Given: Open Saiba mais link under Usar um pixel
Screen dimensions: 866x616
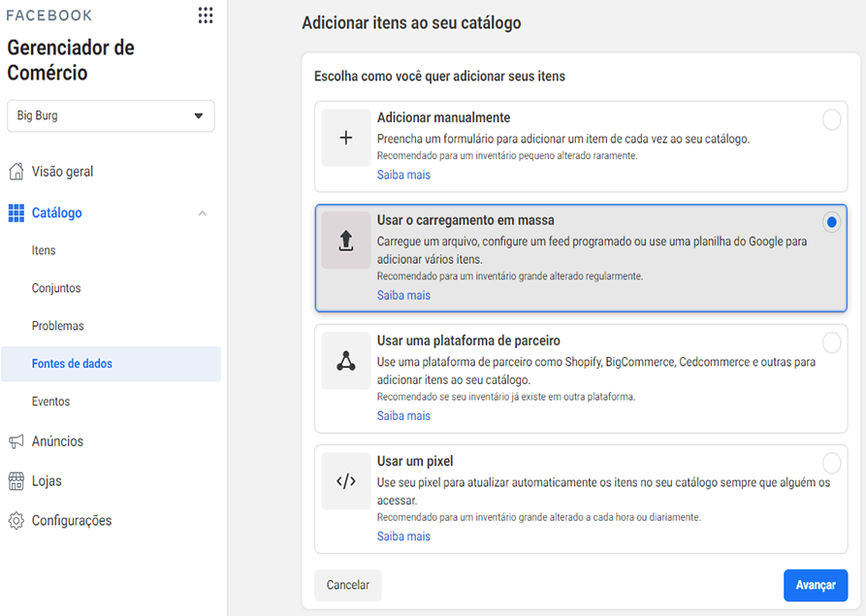Looking at the screenshot, I should [x=403, y=535].
